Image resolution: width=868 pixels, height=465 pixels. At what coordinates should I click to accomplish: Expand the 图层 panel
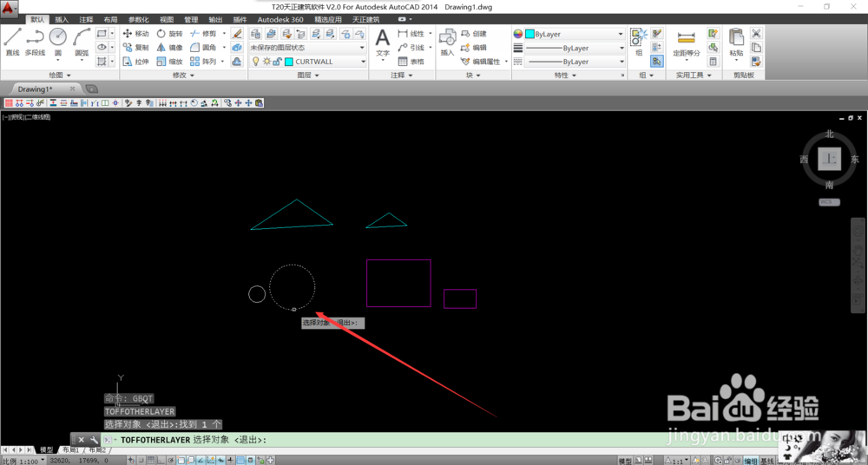(308, 75)
